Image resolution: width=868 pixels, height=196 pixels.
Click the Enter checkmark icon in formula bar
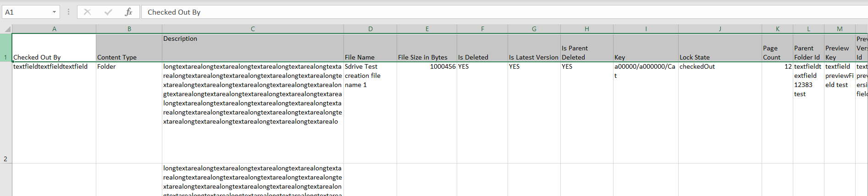coord(108,12)
